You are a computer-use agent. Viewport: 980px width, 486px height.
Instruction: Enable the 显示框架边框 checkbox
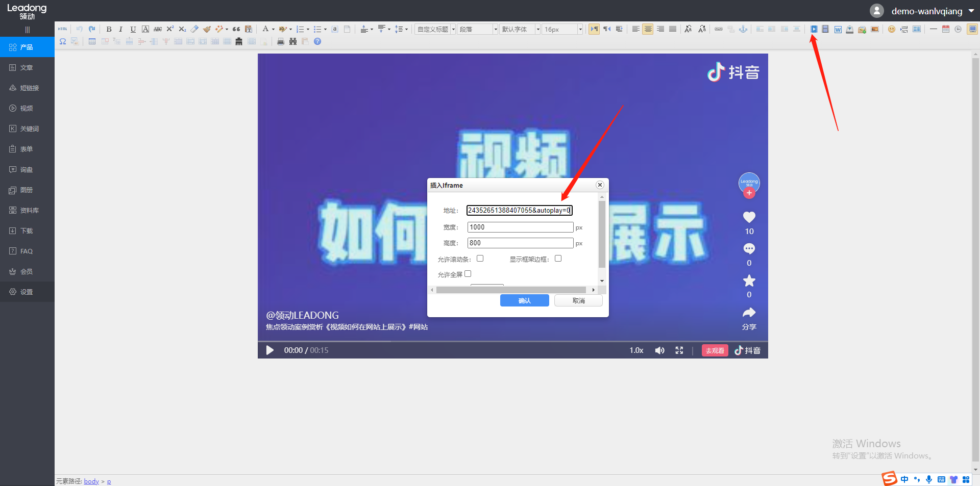click(558, 259)
